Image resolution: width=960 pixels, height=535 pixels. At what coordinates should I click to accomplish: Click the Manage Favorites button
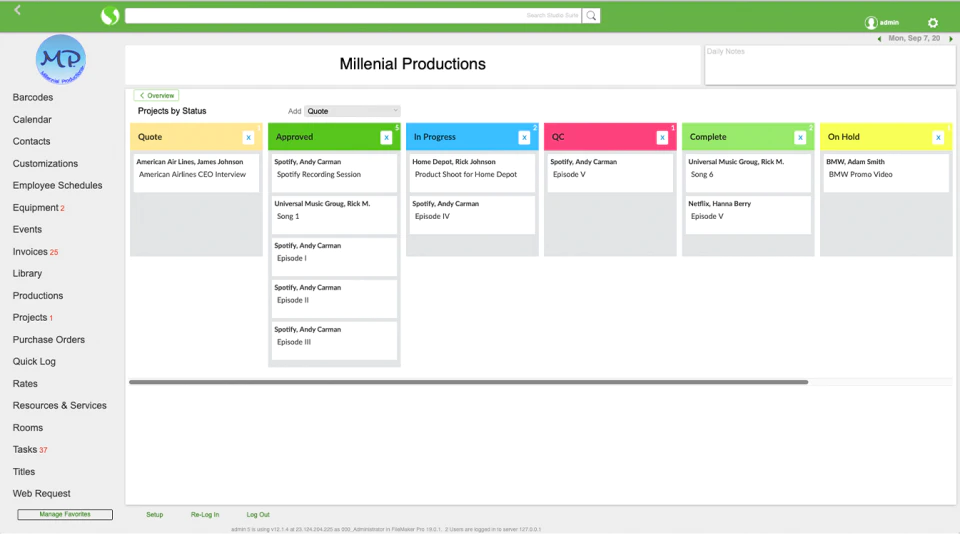(x=65, y=515)
